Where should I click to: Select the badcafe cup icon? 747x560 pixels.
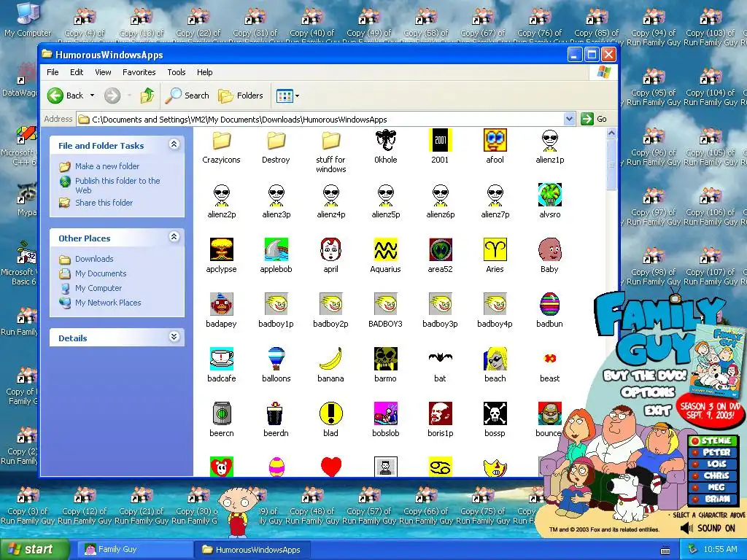pyautogui.click(x=222, y=359)
